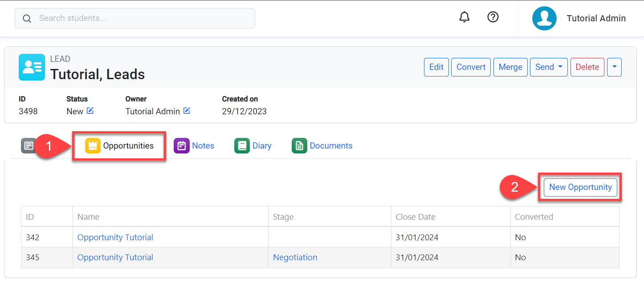Image resolution: width=644 pixels, height=286 pixels.
Task: Open Opportunity Tutorial link with ID 342
Action: pos(115,238)
